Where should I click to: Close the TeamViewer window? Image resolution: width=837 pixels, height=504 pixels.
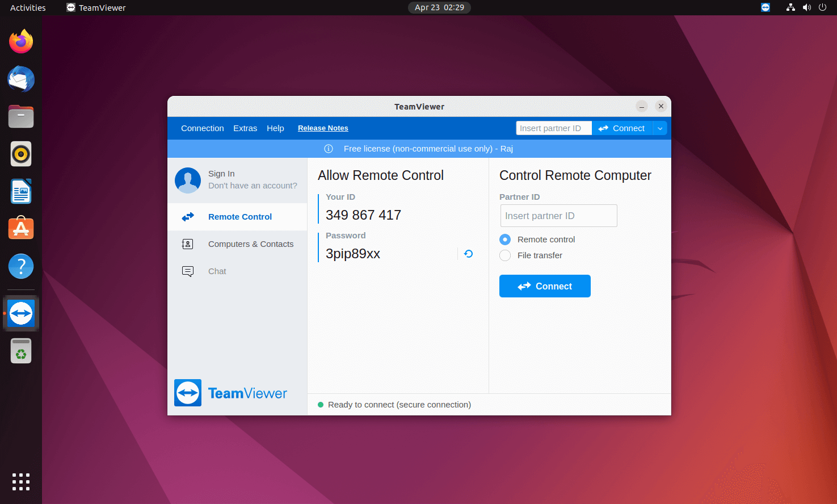661,106
